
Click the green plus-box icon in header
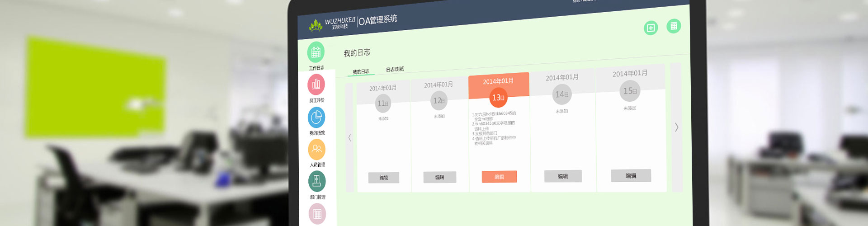651,28
